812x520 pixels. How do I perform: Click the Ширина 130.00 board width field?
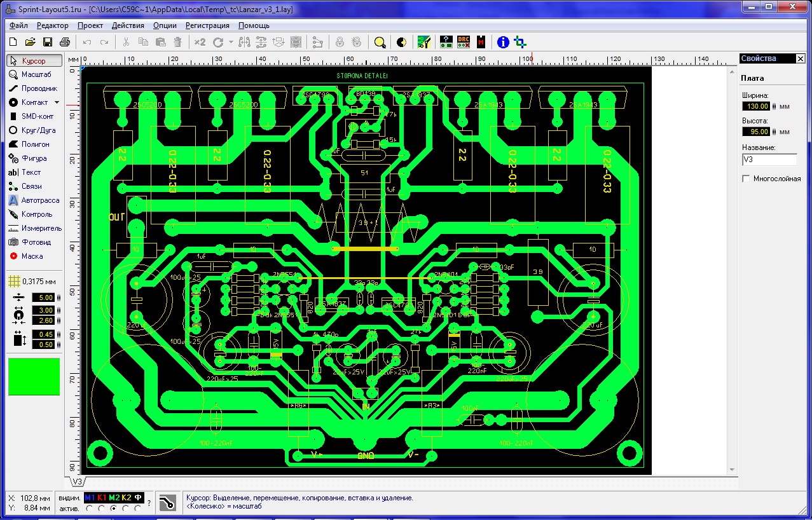[755, 106]
